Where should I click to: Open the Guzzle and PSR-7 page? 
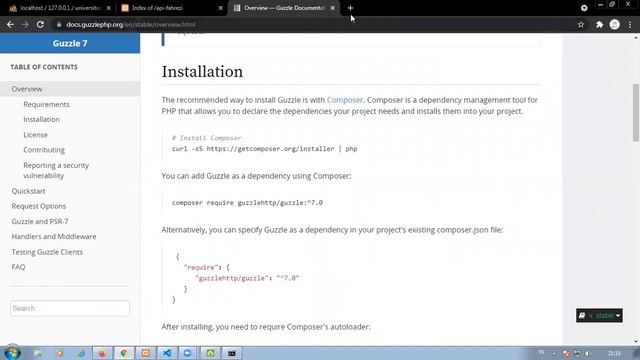click(40, 221)
